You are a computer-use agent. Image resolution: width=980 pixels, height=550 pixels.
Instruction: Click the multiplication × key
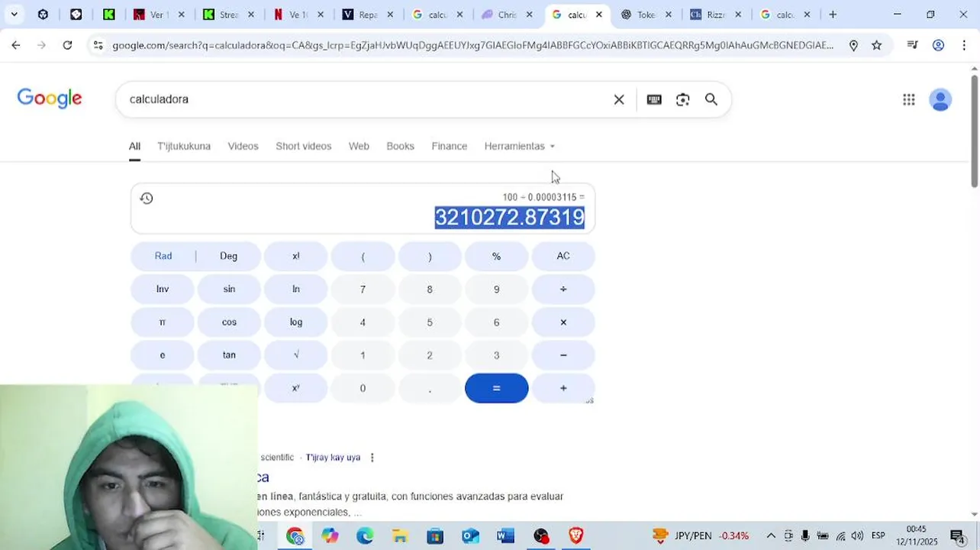point(563,322)
